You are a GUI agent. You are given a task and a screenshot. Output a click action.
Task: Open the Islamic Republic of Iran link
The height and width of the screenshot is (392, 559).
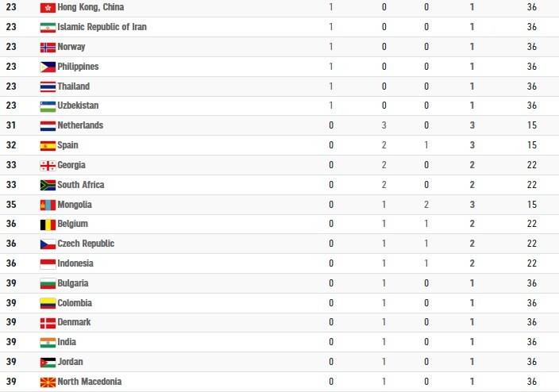coord(102,27)
